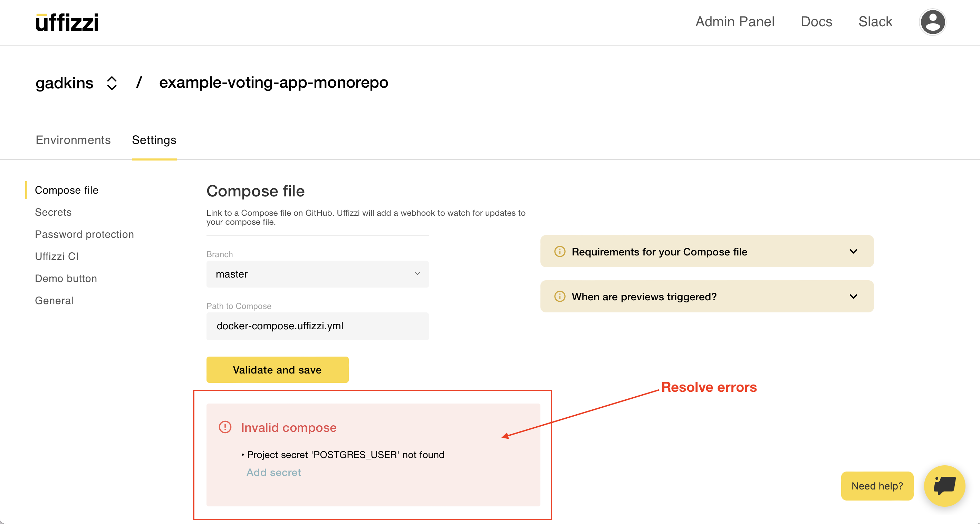Follow the Add secret link
Screen dimensions: 980x524
coord(273,472)
